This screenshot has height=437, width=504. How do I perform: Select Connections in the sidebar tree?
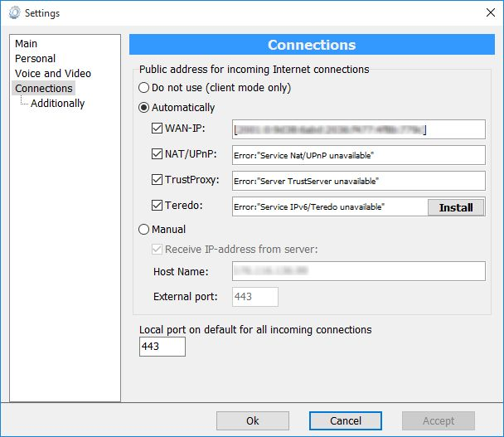click(x=44, y=88)
